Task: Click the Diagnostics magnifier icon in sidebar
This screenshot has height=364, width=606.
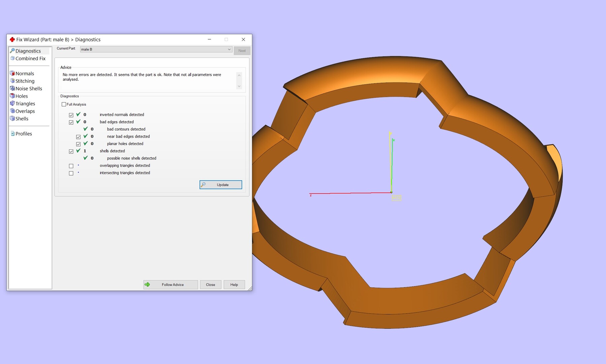Action: 12,51
